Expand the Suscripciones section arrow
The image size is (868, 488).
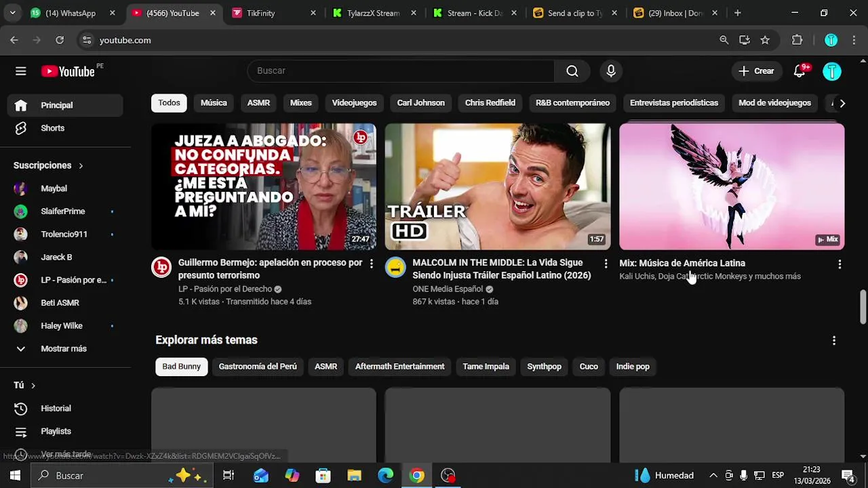point(80,165)
